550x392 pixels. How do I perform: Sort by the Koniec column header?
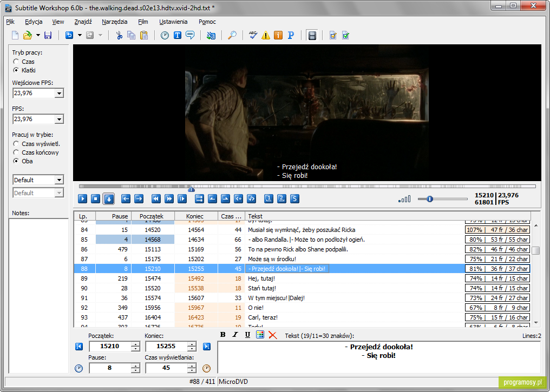coord(196,216)
